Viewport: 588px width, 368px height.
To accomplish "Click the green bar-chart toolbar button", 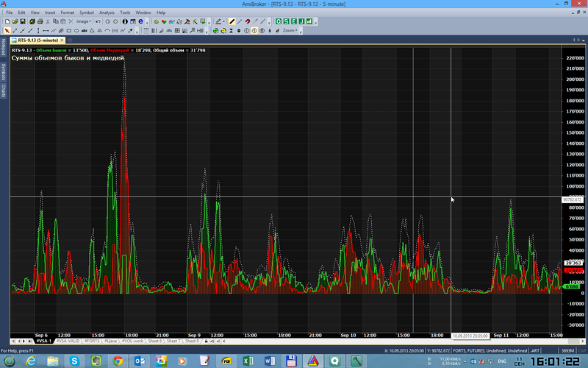I will coord(309,21).
